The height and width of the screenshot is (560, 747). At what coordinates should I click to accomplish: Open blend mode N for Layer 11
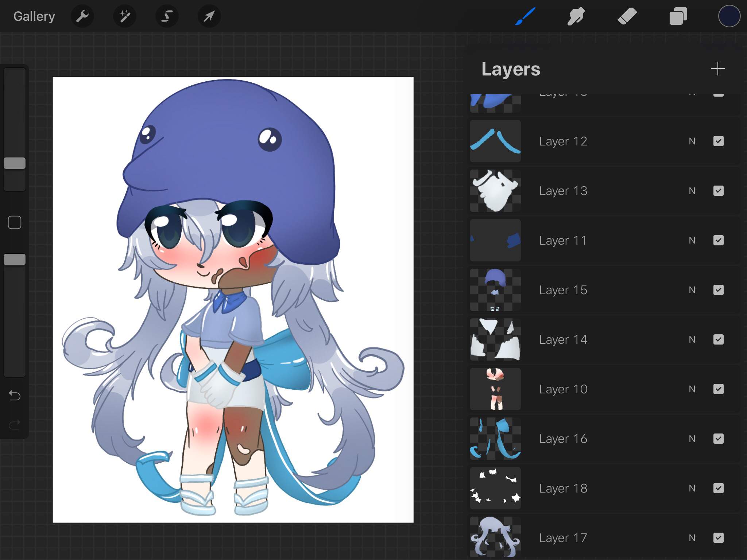692,240
